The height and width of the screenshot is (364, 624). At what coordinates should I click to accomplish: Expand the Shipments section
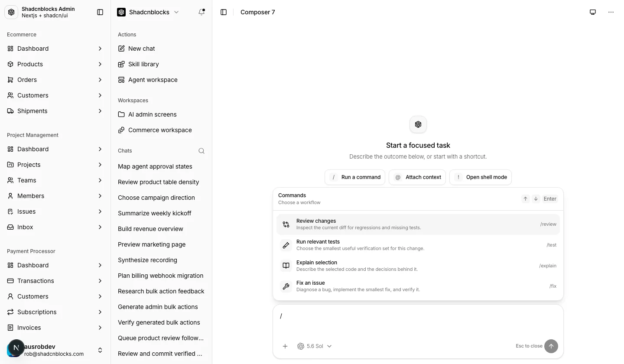tap(55, 111)
